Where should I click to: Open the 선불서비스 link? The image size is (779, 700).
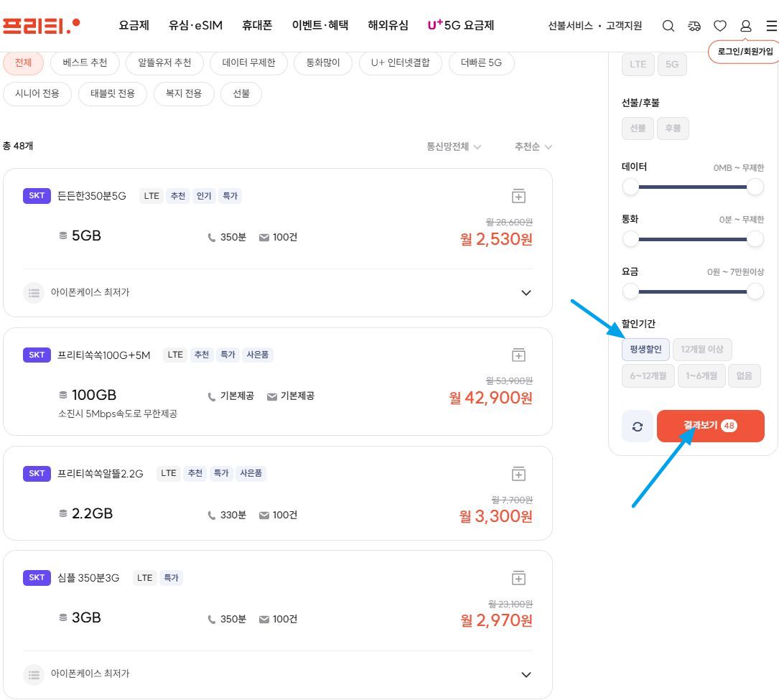click(570, 26)
